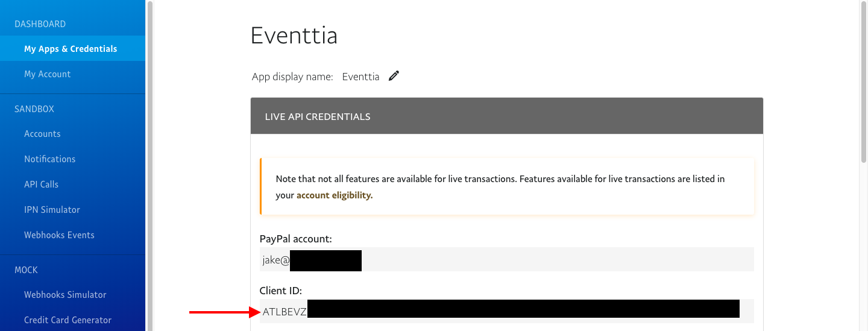Open sandbox Accounts section
Viewport: 868px width, 331px height.
(x=42, y=134)
